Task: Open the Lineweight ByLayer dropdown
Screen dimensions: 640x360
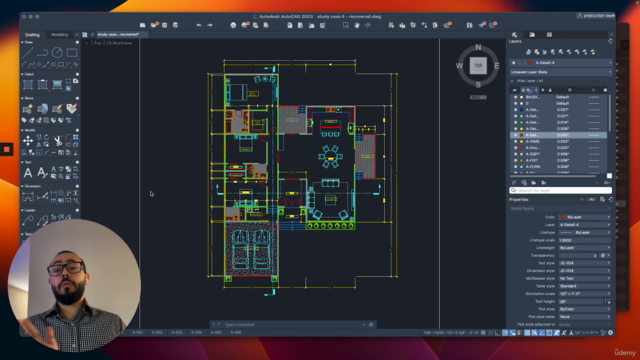Action: 584,248
